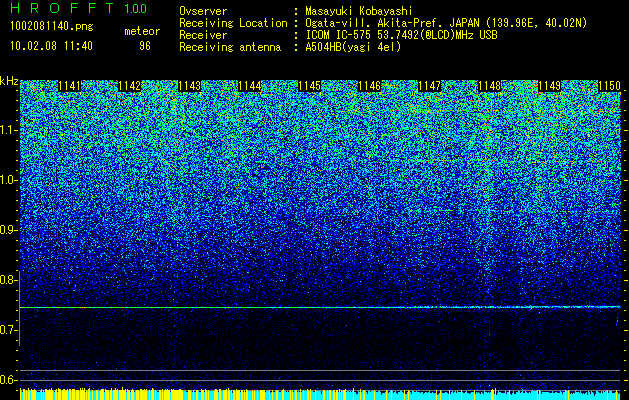Select the 1148 time marker

coord(490,86)
